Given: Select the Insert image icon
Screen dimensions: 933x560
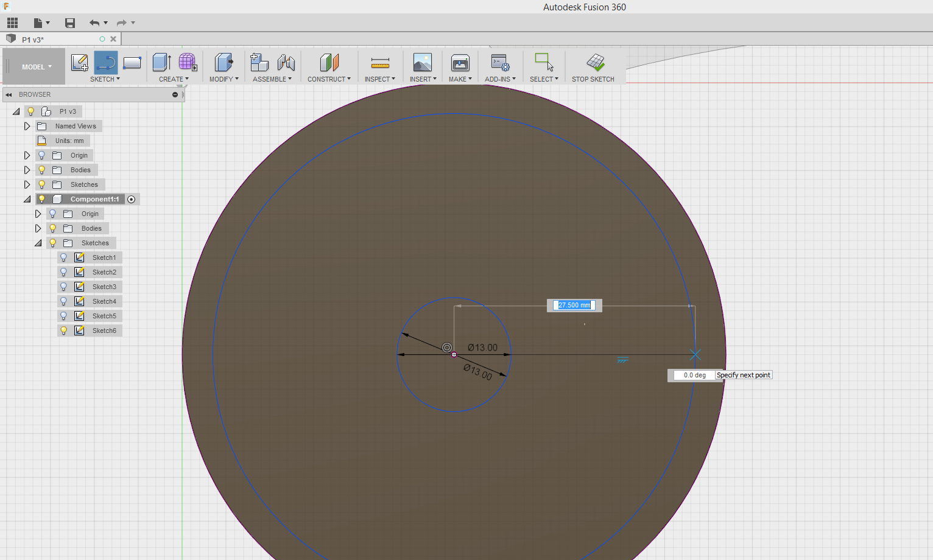Looking at the screenshot, I should click(422, 62).
